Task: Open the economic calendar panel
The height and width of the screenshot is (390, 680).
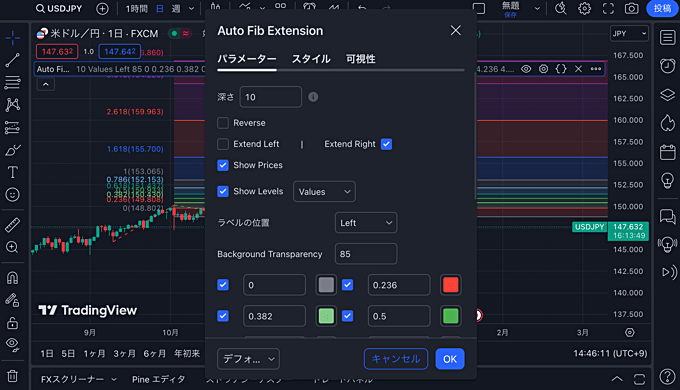Action: [667, 152]
